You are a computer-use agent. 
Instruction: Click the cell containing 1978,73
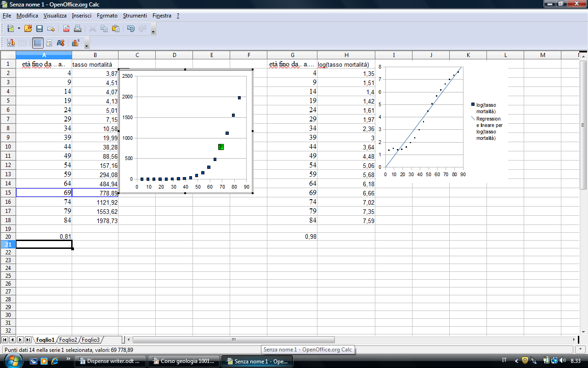point(95,220)
